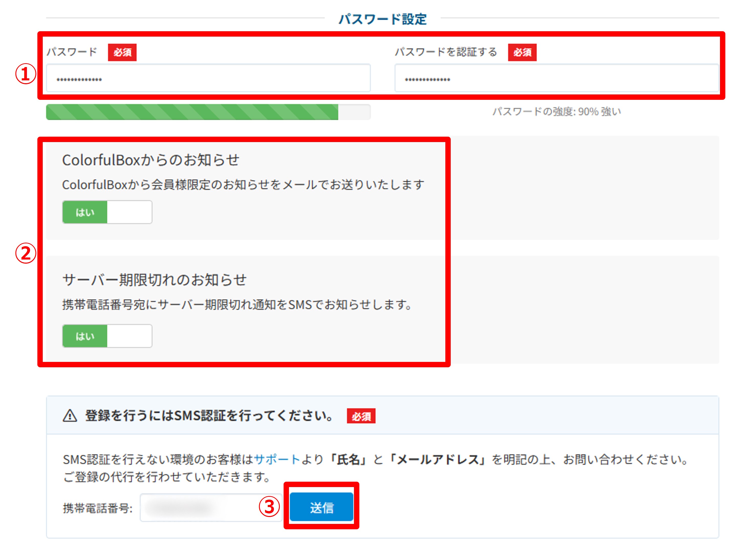Click the ColorfulBoxからのお知らせ heading
The width and height of the screenshot is (732, 560).
pyautogui.click(x=151, y=160)
